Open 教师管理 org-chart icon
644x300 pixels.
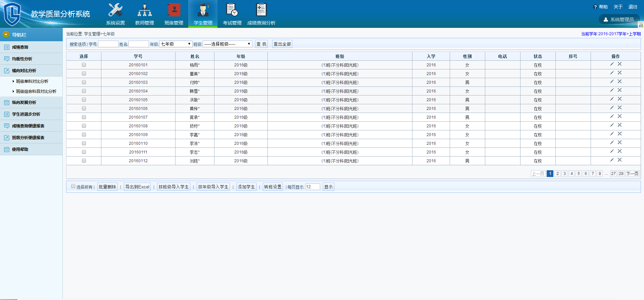coord(145,10)
